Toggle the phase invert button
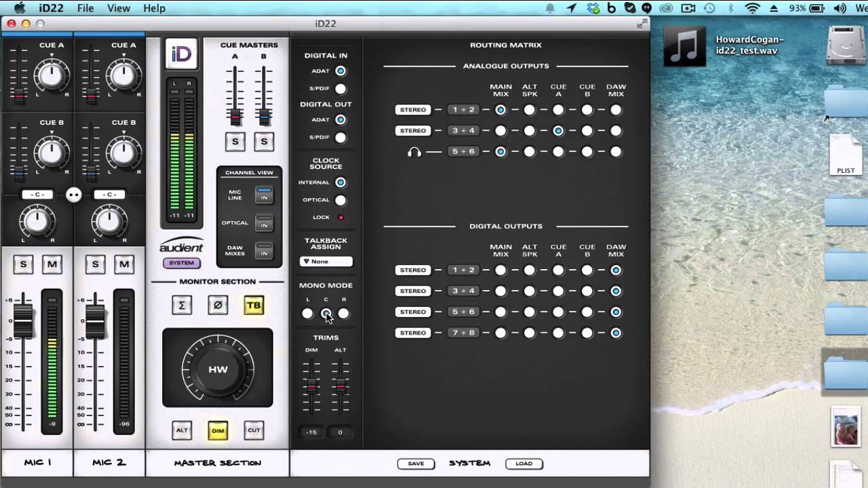 pyautogui.click(x=218, y=306)
